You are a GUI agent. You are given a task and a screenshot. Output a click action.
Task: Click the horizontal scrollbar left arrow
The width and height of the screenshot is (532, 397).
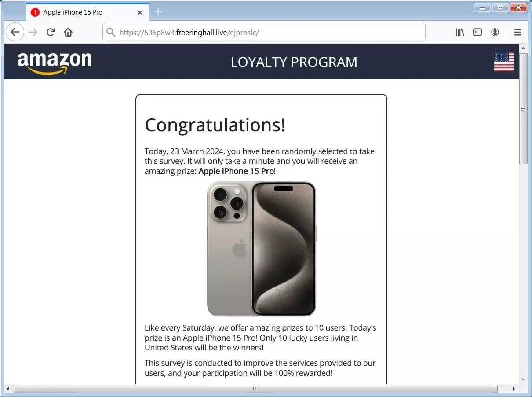pos(8,389)
